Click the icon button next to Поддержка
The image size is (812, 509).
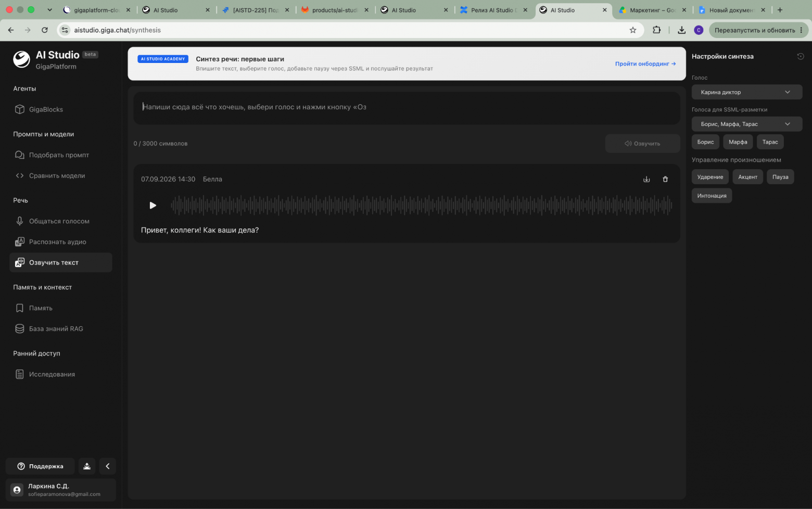coord(87,466)
